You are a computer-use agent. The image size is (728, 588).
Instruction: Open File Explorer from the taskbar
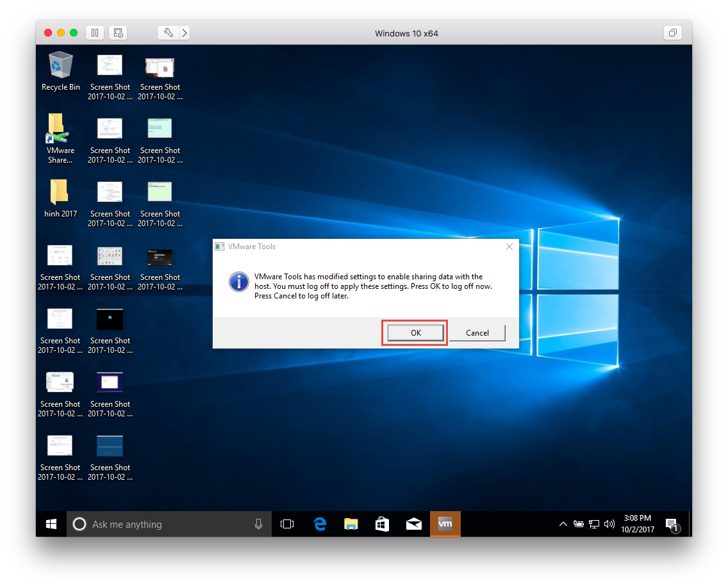point(351,523)
